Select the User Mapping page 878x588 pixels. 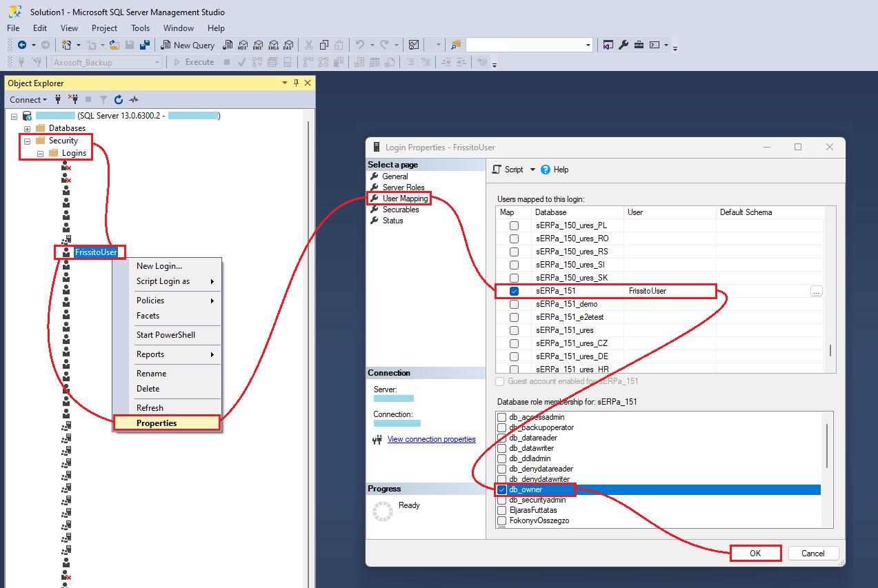(x=405, y=199)
